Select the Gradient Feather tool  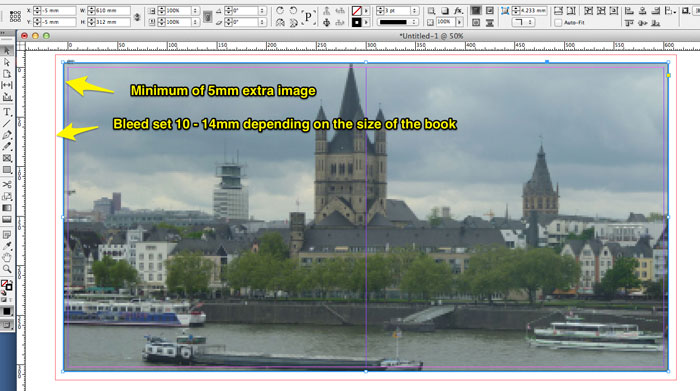coord(7,219)
